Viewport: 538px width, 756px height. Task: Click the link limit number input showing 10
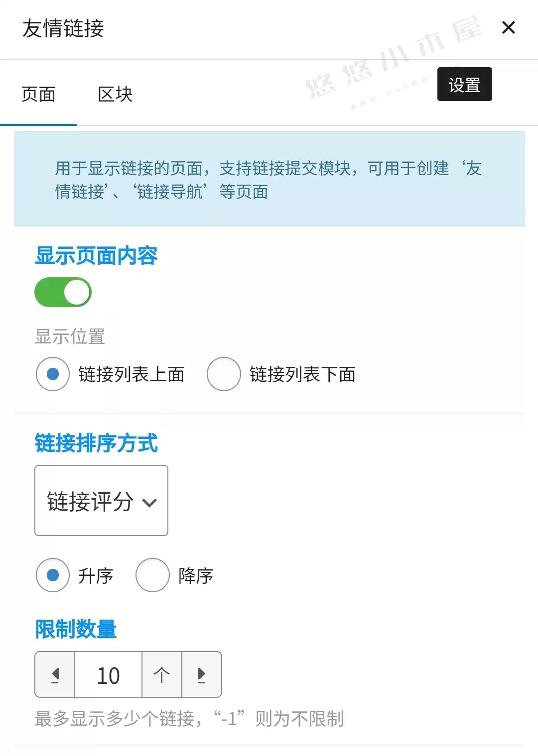tap(108, 675)
